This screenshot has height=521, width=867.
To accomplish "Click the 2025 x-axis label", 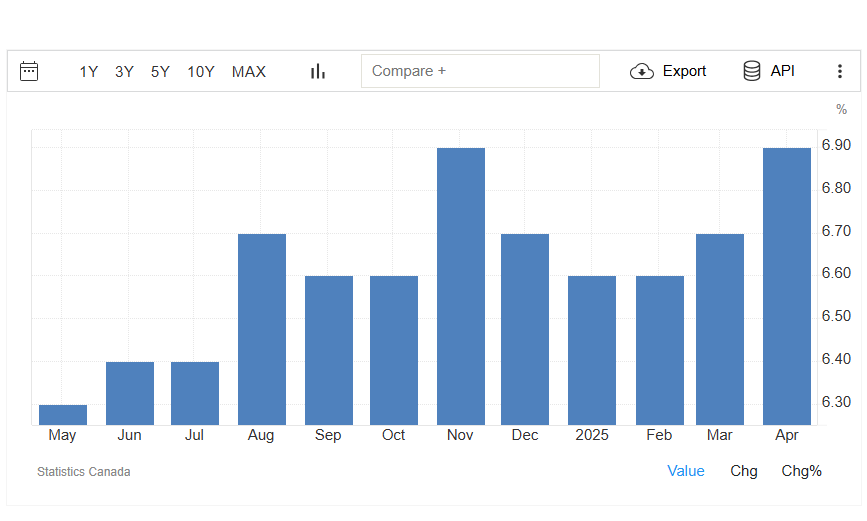I will coord(592,435).
